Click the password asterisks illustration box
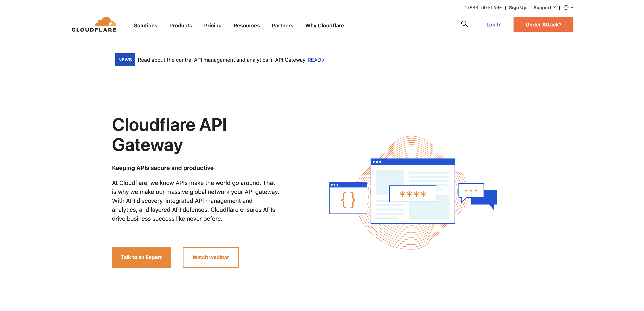The image size is (644, 311). [413, 194]
